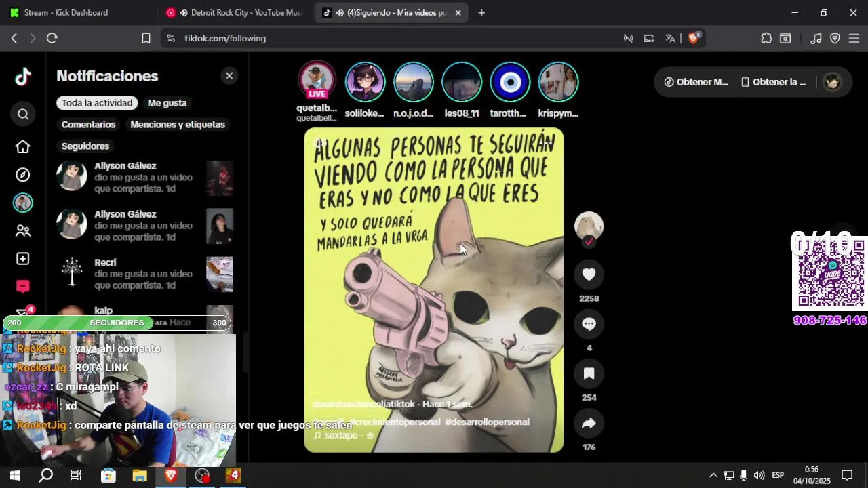Go to For You home icon
The image size is (868, 488).
click(x=23, y=146)
